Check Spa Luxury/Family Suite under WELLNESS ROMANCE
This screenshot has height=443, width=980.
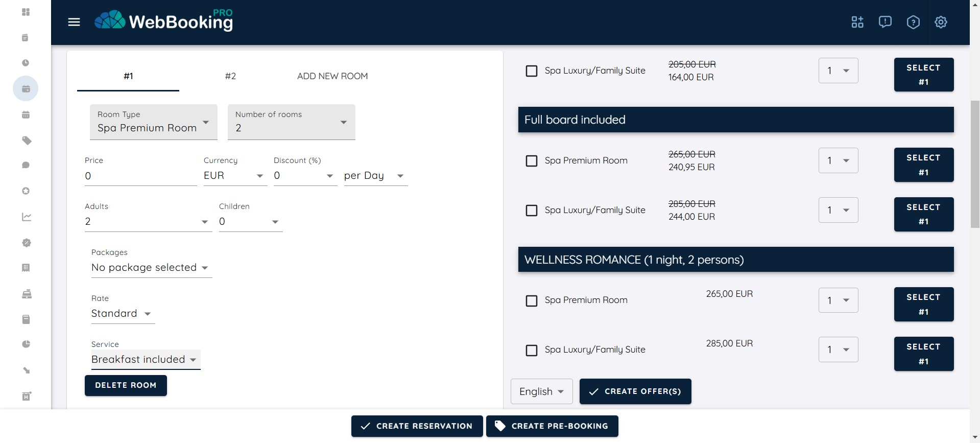pos(532,350)
